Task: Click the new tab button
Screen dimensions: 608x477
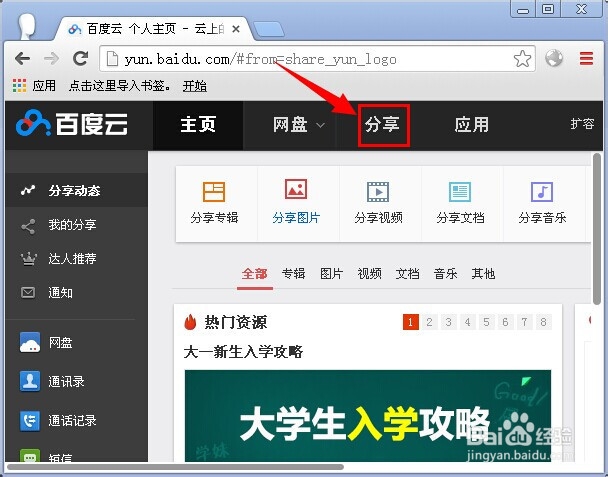Action: (269, 29)
